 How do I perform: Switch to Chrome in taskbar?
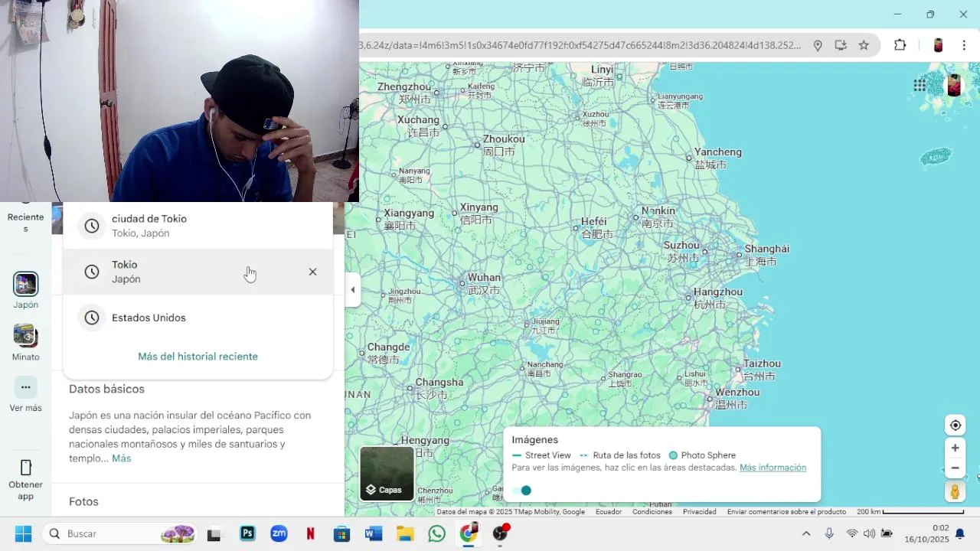[x=469, y=533]
